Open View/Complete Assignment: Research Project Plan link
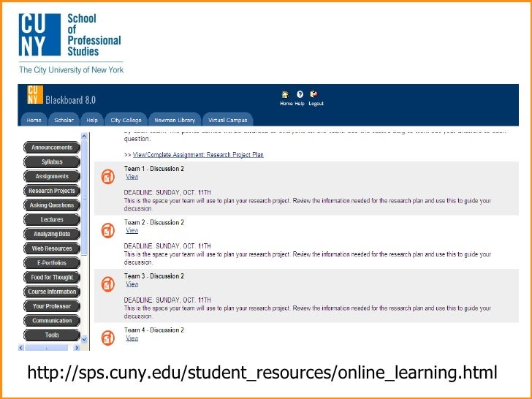The height and width of the screenshot is (399, 532). click(x=198, y=155)
